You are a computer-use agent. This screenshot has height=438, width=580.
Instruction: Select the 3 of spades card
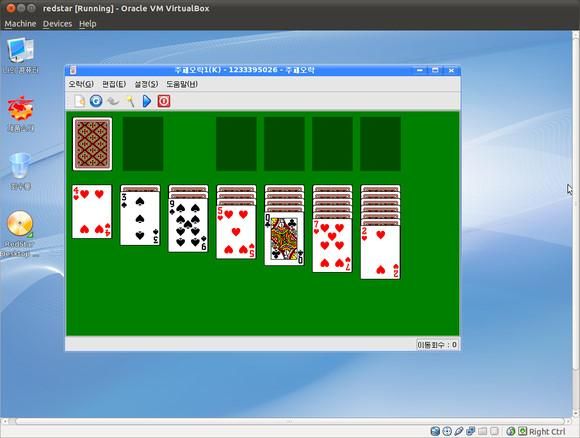[140, 218]
